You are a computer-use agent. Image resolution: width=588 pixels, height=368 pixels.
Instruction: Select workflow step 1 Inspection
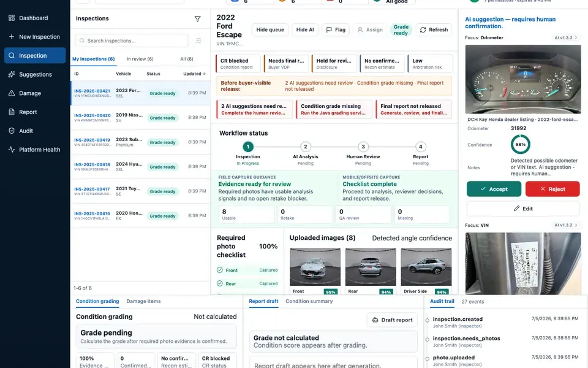[x=248, y=147]
